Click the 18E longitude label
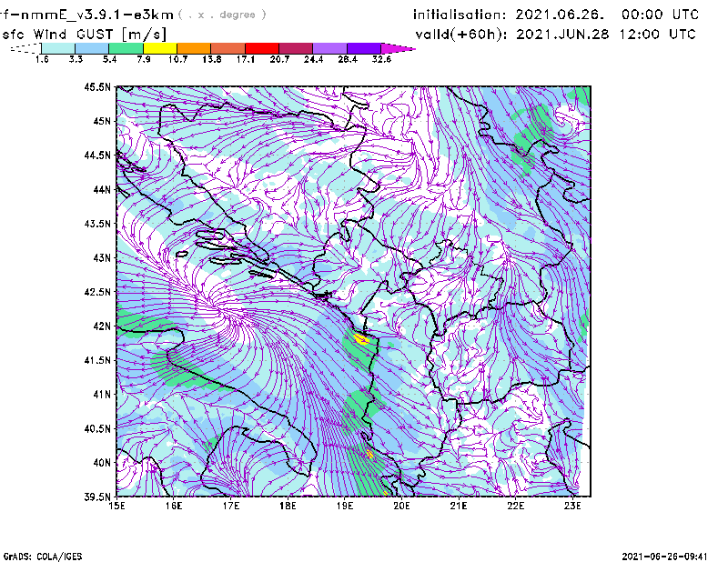The image size is (728, 562). (x=288, y=506)
